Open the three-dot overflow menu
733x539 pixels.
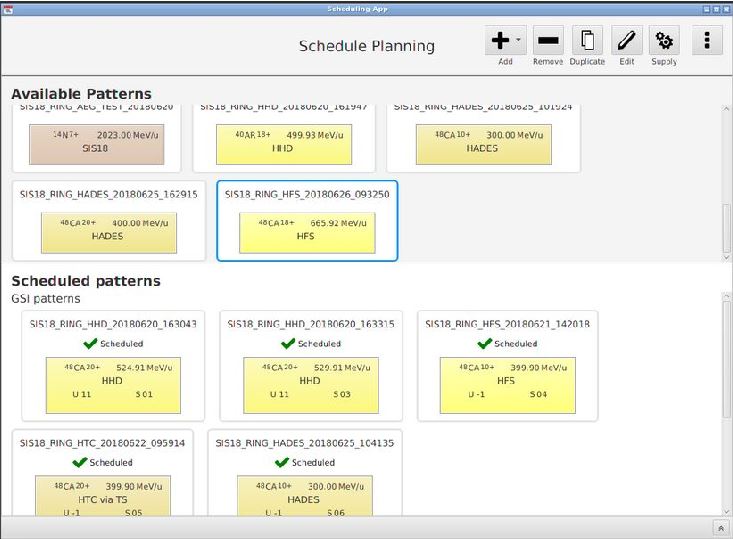click(x=707, y=41)
